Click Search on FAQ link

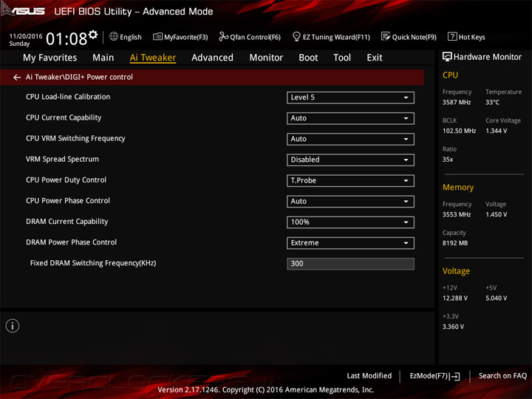502,375
